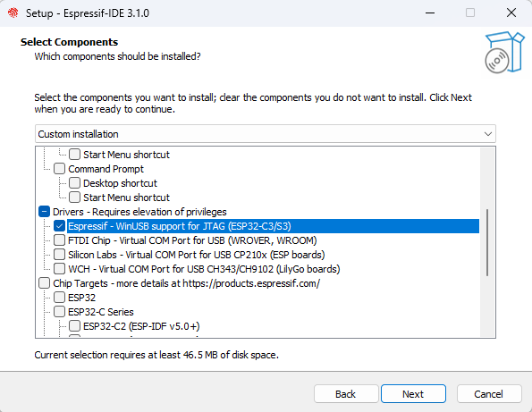This screenshot has height=412, width=532.
Task: Enable the Command Prompt component checkbox
Action: click(x=59, y=169)
